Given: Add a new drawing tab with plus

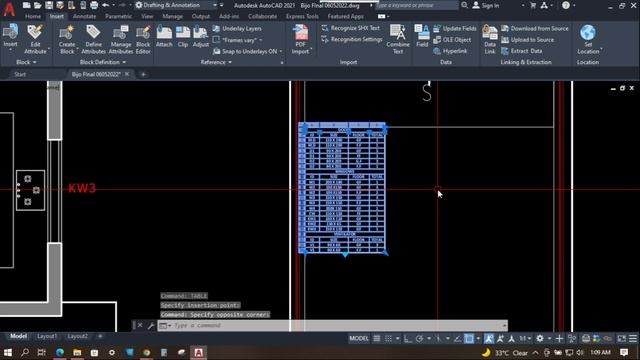Looking at the screenshot, I should point(143,74).
